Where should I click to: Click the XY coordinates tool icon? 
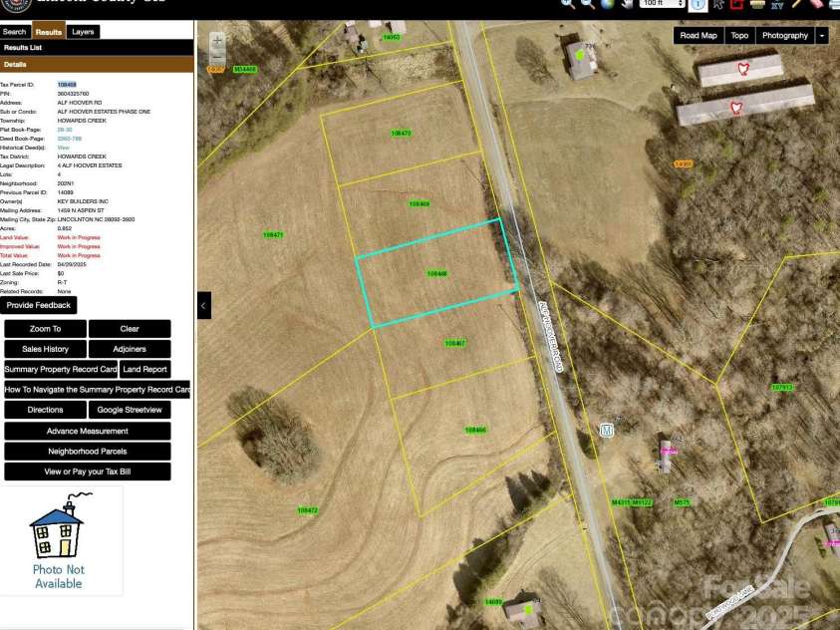[777, 4]
